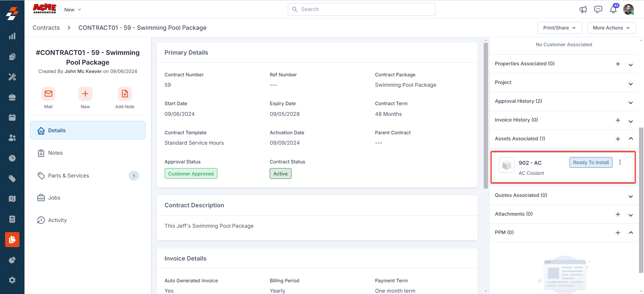Collapse the Assets Associated section
644x294 pixels.
tap(631, 139)
